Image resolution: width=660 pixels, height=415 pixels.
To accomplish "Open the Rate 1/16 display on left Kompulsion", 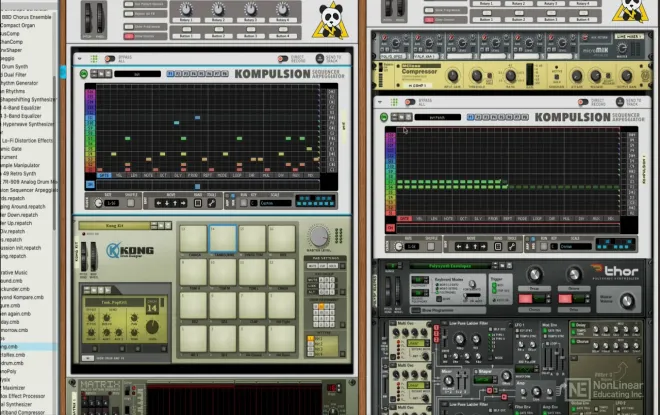I will pos(112,203).
